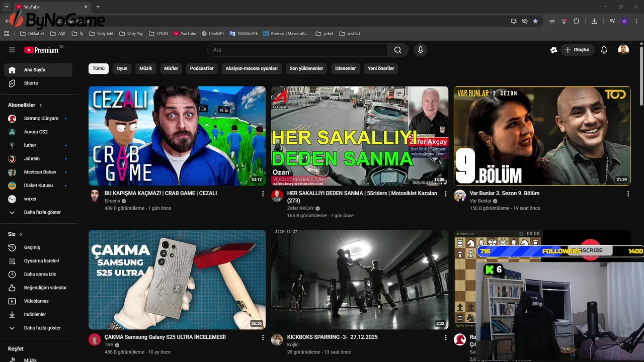
Task: Go to Ana Sayfa in the sidebar
Action: 38,70
